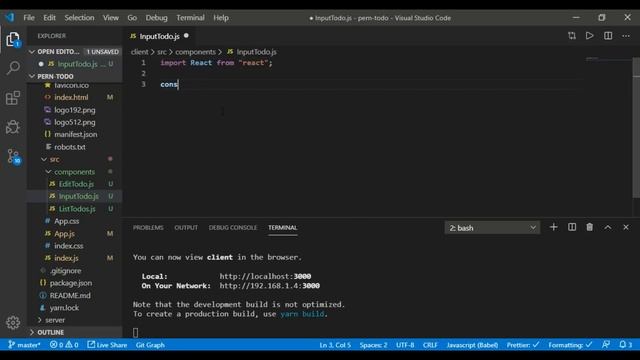Viewport: 640px width, 360px height.
Task: Select the InputTodo.js editor tab
Action: click(x=159, y=36)
